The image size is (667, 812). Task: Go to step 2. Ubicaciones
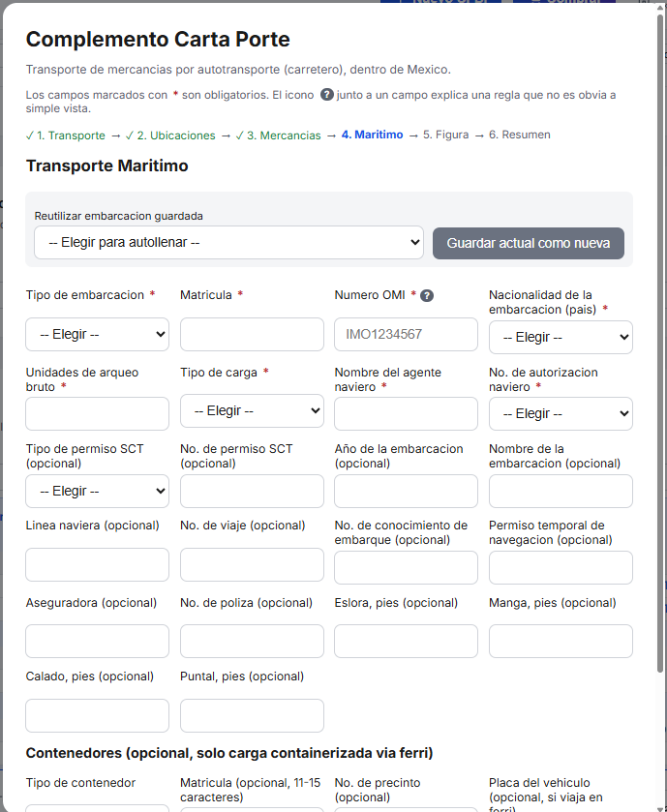click(170, 135)
